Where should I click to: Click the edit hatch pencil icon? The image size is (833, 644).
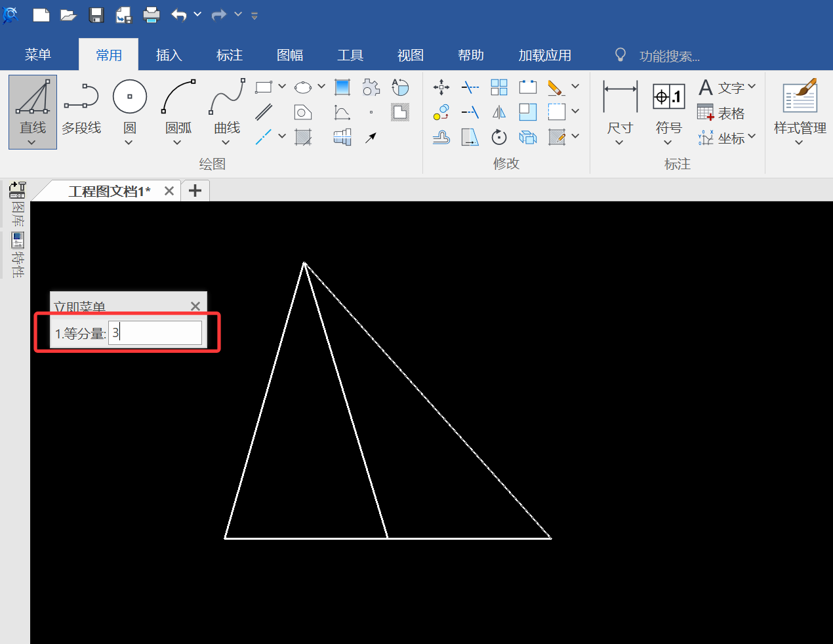point(557,137)
